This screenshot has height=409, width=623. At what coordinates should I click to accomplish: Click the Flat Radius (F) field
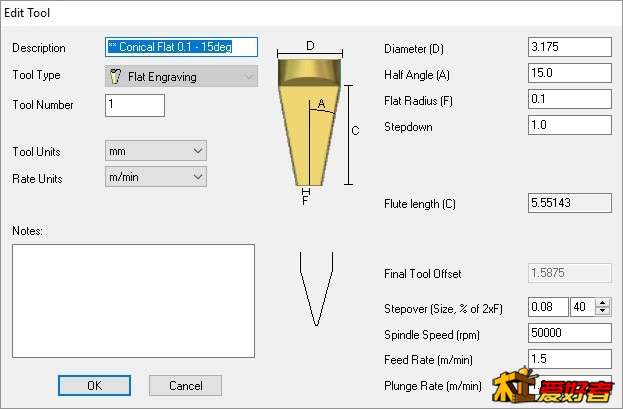point(569,99)
